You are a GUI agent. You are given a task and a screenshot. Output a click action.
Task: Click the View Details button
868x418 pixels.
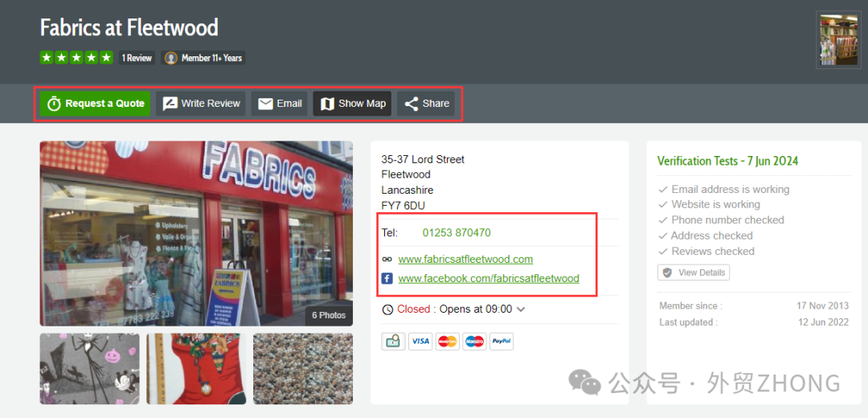tap(694, 273)
